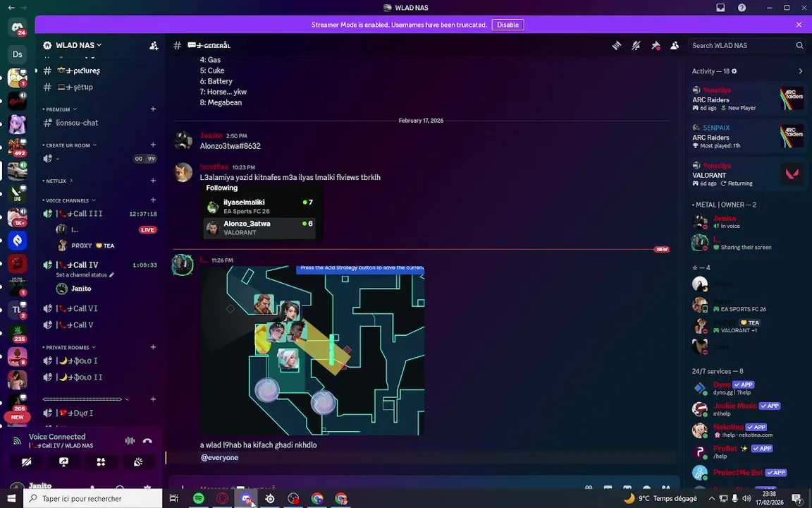Image resolution: width=812 pixels, height=508 pixels.
Task: Add channel to PRIVATE ROOMES category
Action: (153, 347)
